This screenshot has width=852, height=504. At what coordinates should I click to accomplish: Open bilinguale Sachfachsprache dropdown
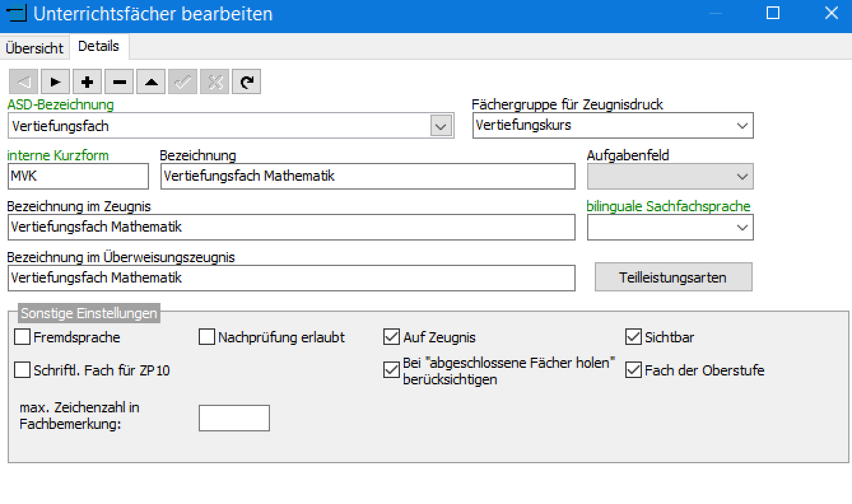(x=742, y=227)
